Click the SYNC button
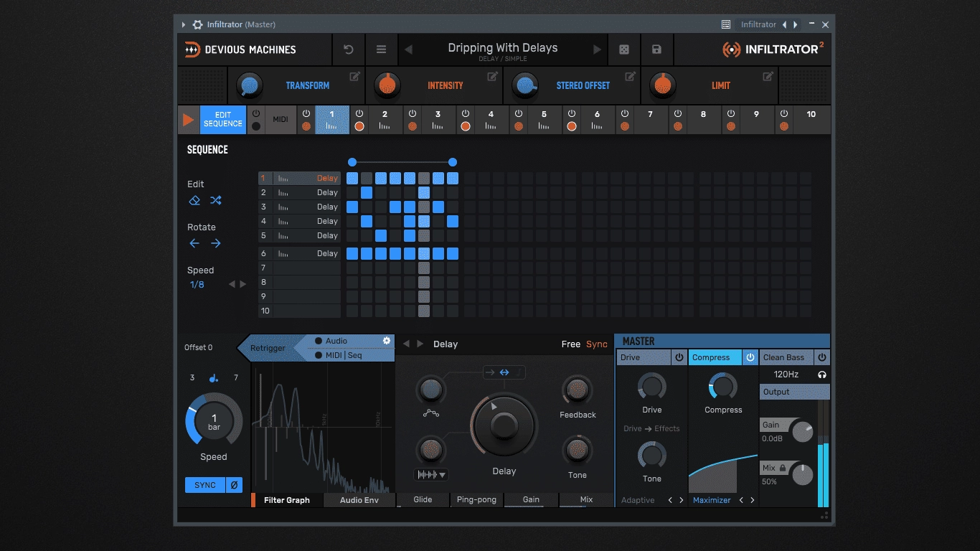 (x=205, y=485)
